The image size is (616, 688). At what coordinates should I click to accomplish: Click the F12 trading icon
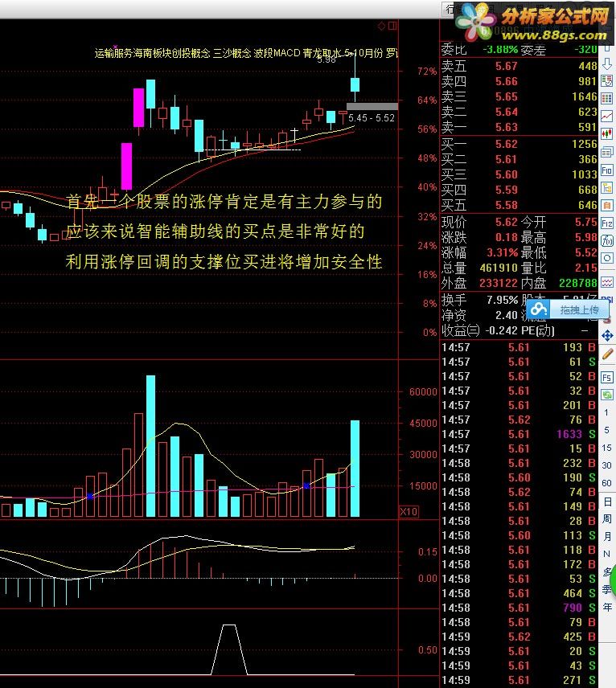[607, 223]
